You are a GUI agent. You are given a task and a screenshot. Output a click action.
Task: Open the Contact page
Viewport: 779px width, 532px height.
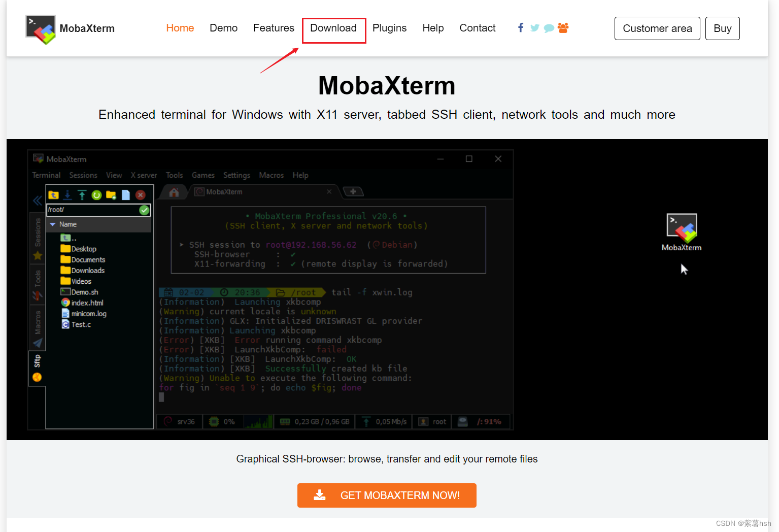(478, 28)
